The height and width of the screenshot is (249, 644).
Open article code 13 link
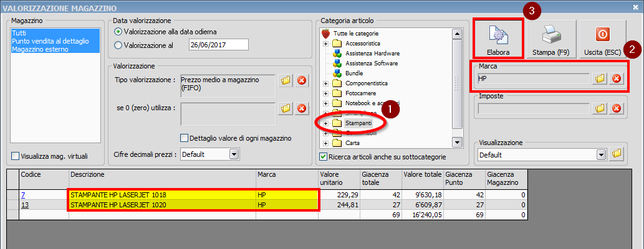tap(24, 204)
